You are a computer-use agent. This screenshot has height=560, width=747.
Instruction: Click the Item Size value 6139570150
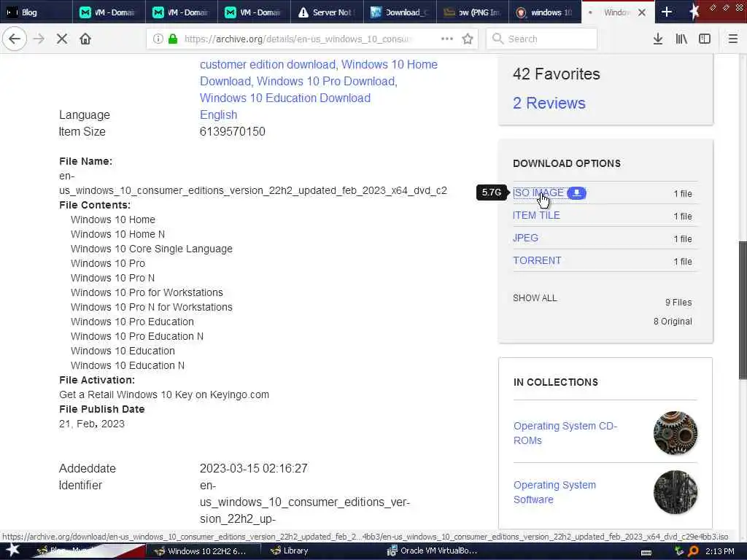[x=233, y=131]
